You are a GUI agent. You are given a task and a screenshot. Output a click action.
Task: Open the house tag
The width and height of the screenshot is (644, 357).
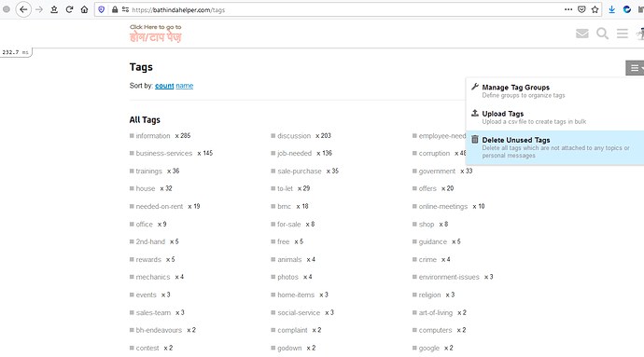(146, 189)
